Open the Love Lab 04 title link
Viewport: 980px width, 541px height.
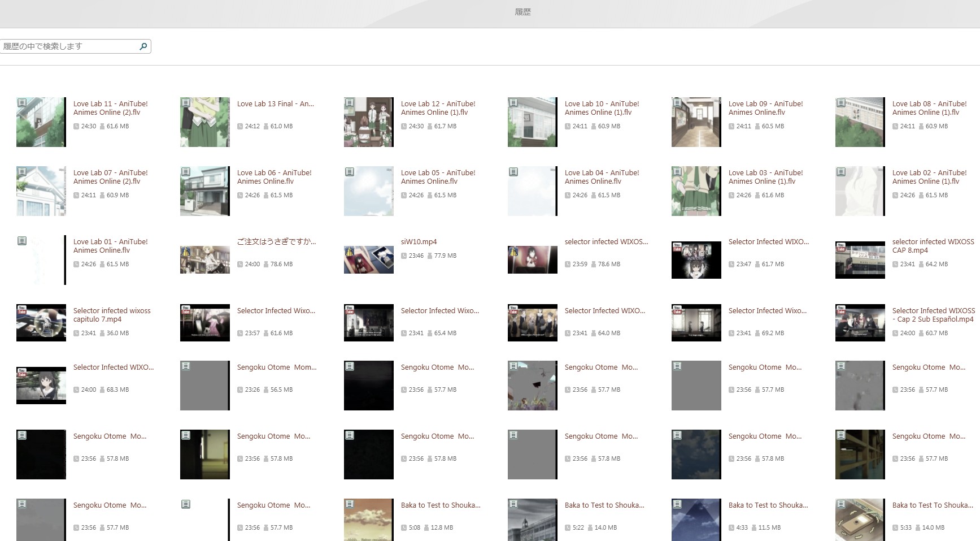click(x=602, y=177)
